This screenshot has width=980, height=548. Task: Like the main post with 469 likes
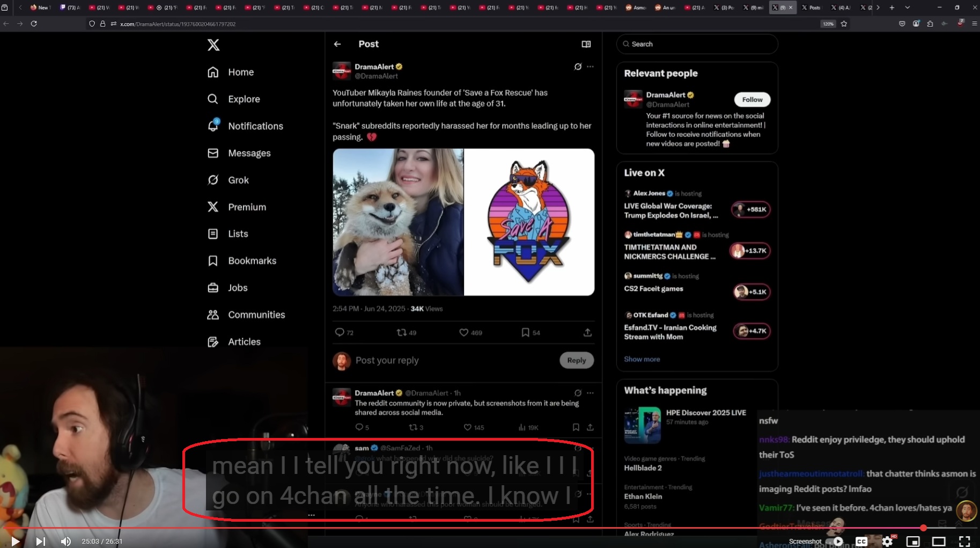pos(470,332)
